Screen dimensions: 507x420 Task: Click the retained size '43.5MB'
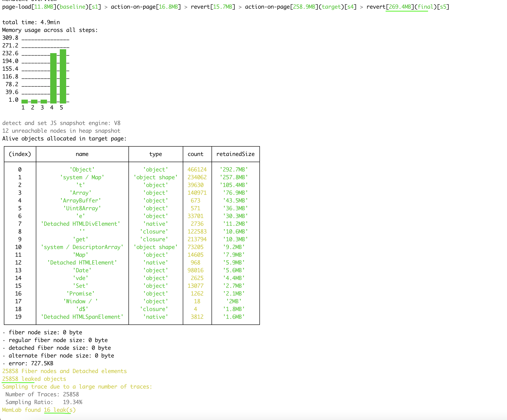234,200
